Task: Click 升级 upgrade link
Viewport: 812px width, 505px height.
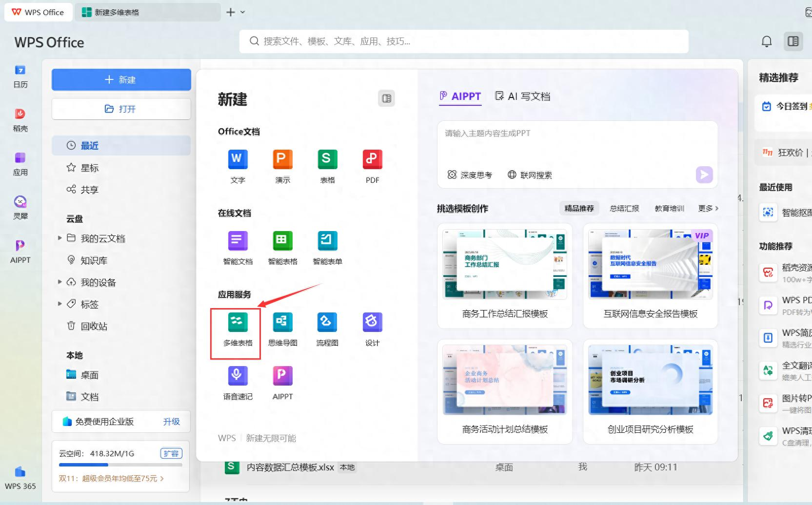Action: [x=172, y=422]
